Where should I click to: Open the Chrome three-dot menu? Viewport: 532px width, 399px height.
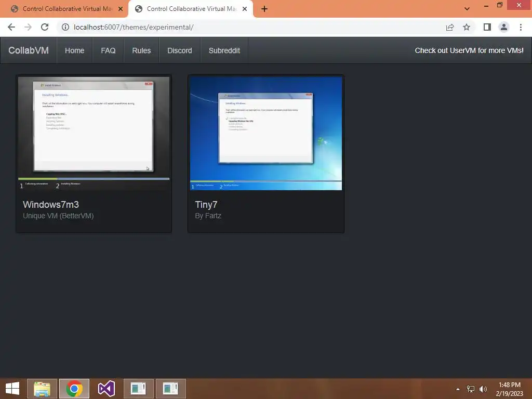click(x=521, y=27)
